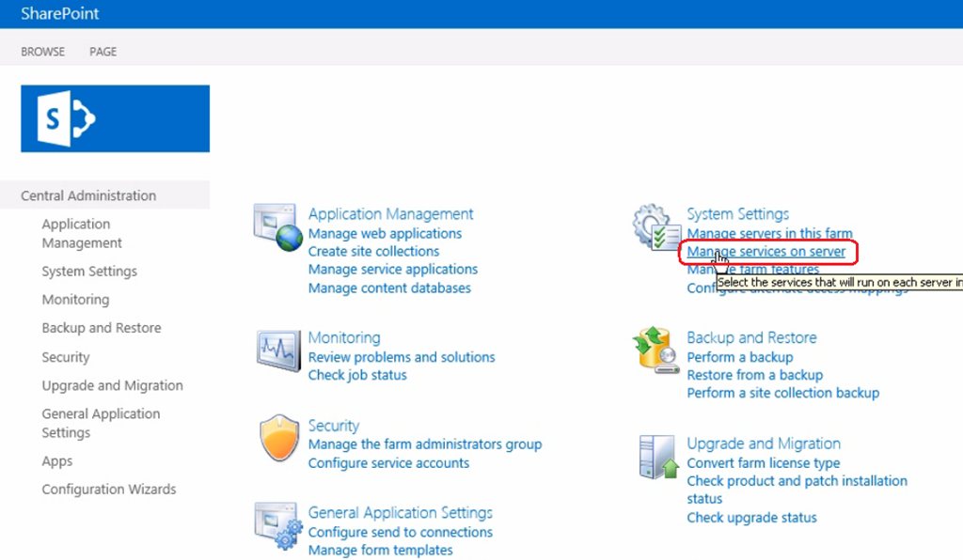Screen dimensions: 963x560
Task: Click the SharePoint title in top bar
Action: point(59,13)
